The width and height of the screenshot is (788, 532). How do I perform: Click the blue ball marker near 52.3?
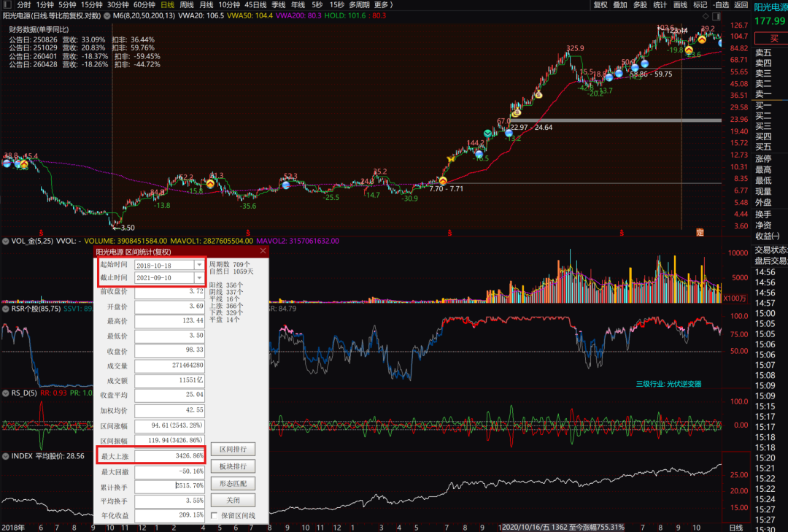(286, 185)
